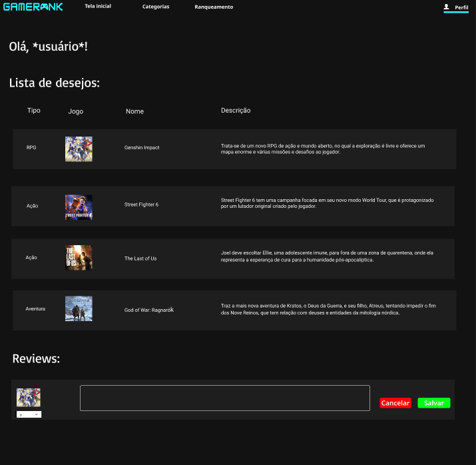Click The Last of Us cover thumbnail
Screen dimensions: 476x465
point(79,258)
